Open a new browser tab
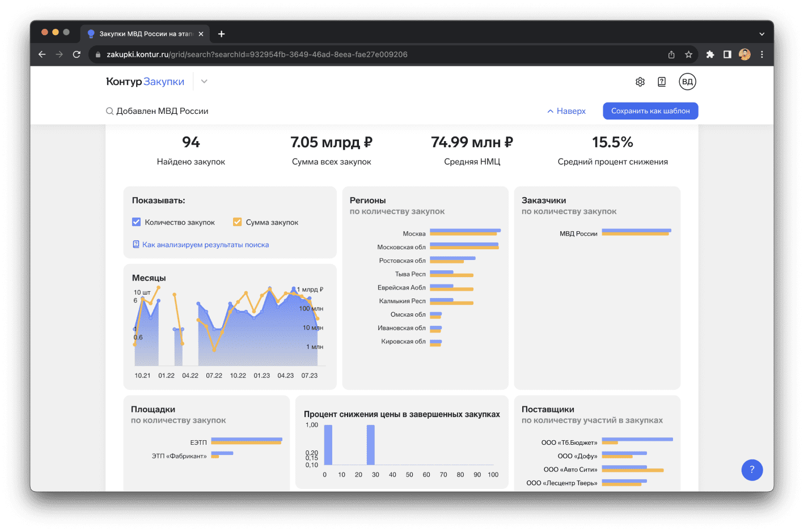 (221, 34)
